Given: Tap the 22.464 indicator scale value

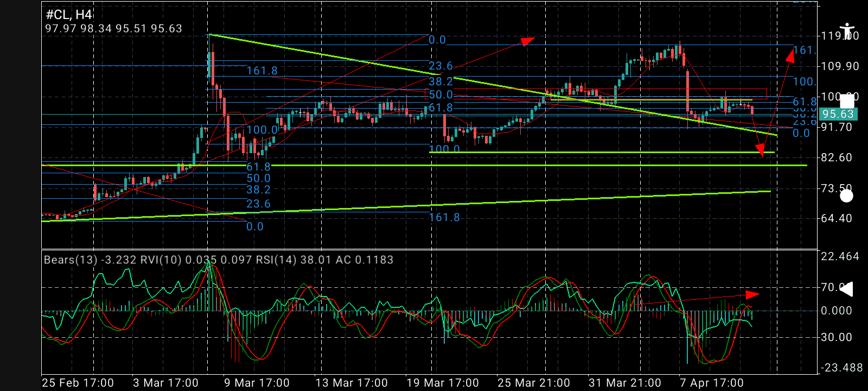Looking at the screenshot, I should point(840,256).
